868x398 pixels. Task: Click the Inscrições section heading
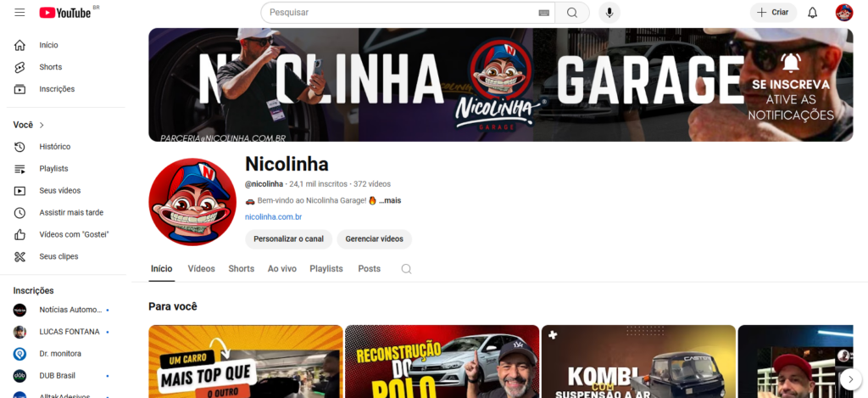click(x=33, y=290)
